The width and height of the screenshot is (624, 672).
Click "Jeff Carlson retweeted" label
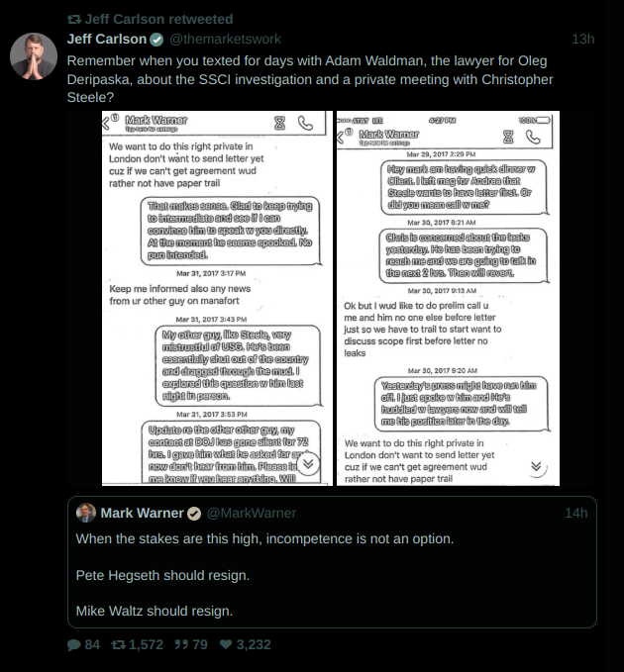click(158, 19)
